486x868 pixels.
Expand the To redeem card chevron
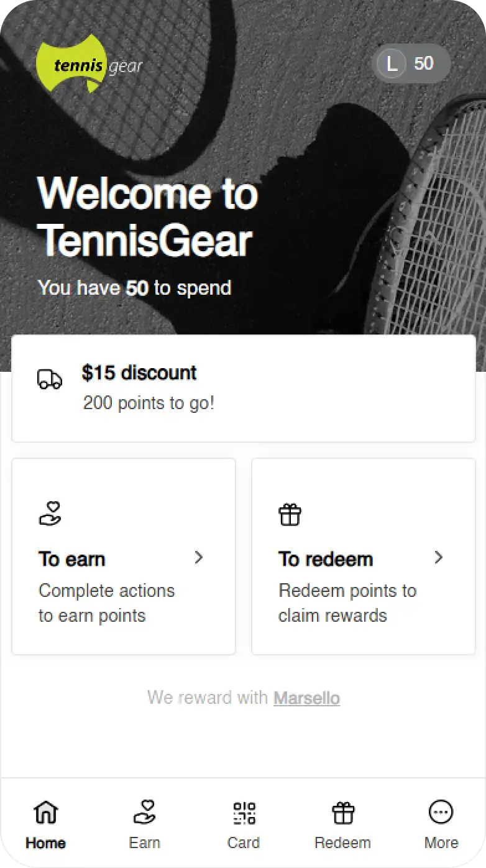[x=439, y=558]
